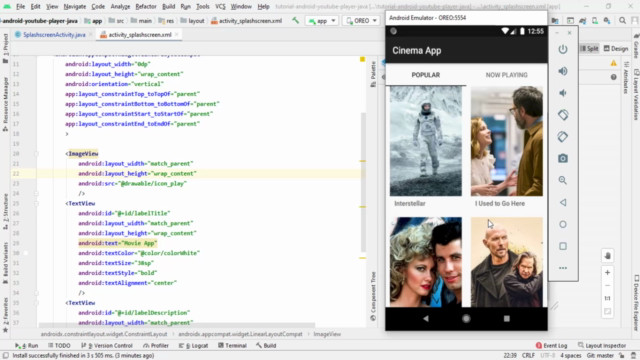Image resolution: width=640 pixels, height=360 pixels.
Task: Open the Resource Manager side panel
Action: tap(5, 104)
